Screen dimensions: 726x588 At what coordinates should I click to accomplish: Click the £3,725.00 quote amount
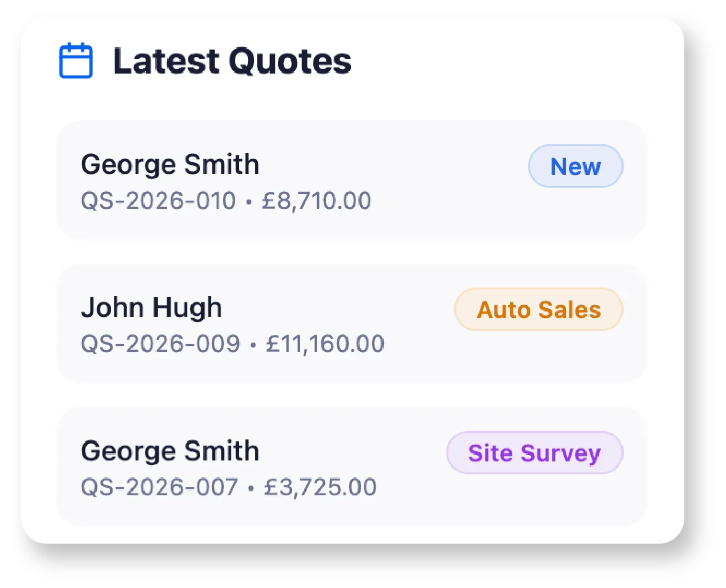320,487
